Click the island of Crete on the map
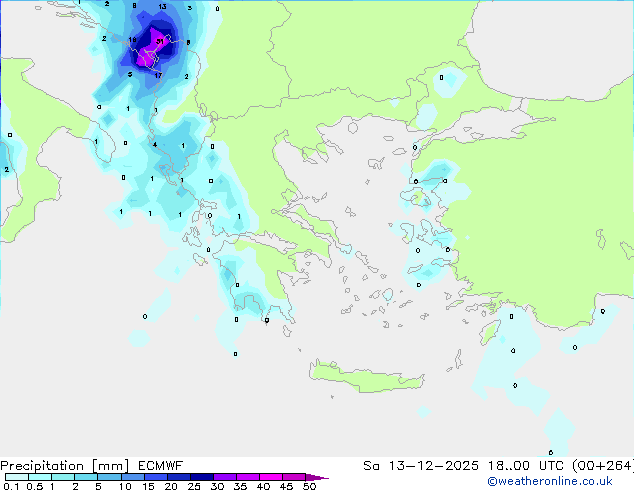Image resolution: width=634 pixels, height=490 pixels. (366, 377)
